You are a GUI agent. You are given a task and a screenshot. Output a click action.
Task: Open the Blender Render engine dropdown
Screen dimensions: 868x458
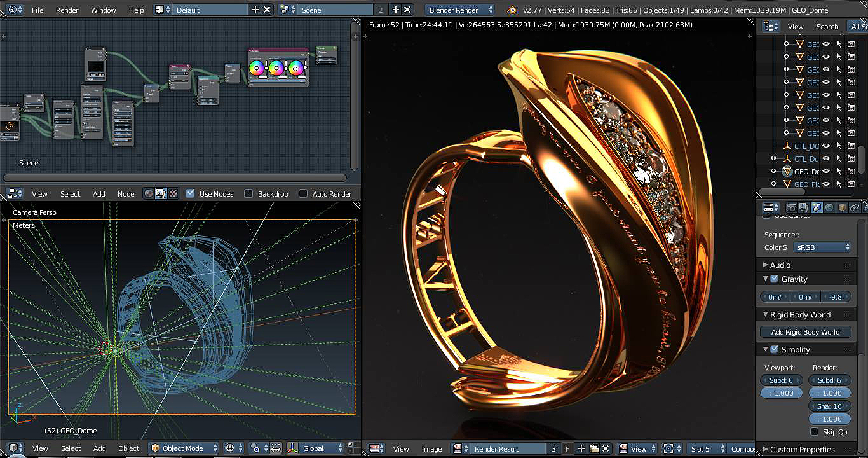(x=460, y=10)
